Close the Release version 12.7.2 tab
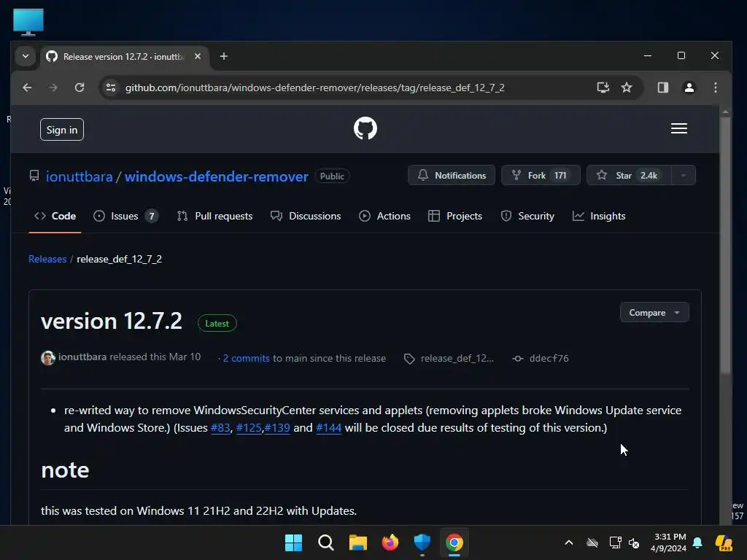This screenshot has width=747, height=560. click(198, 56)
